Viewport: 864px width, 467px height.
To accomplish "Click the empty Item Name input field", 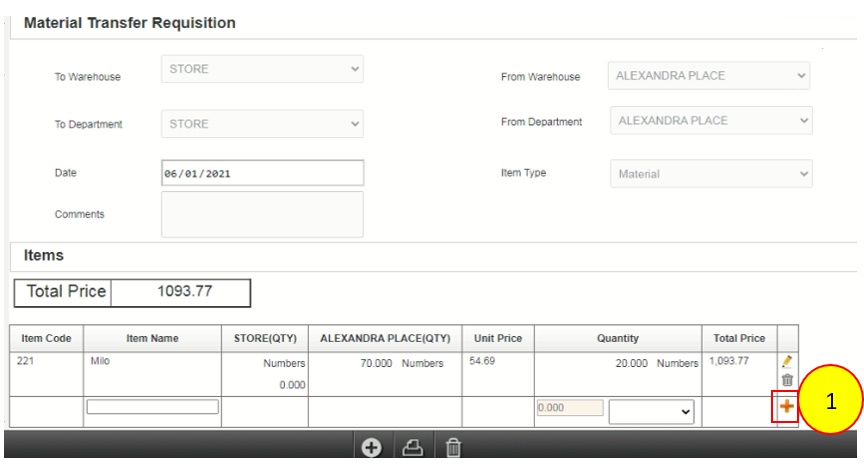I will 152,407.
